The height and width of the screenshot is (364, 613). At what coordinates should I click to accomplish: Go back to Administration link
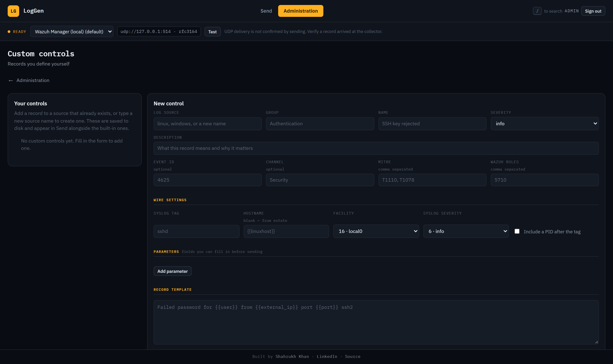(x=29, y=80)
